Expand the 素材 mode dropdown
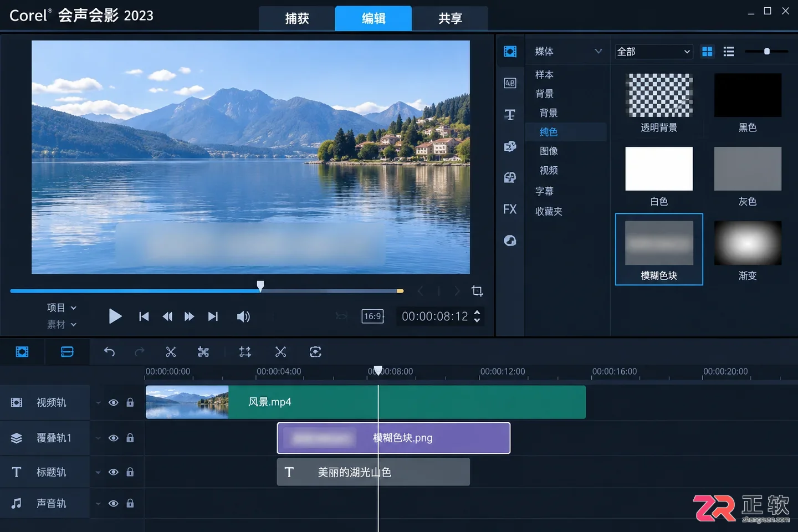798x532 pixels. pos(62,324)
